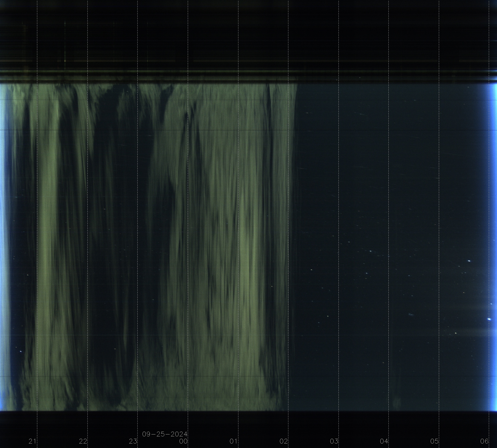Select the hour label 05

coord(435,441)
